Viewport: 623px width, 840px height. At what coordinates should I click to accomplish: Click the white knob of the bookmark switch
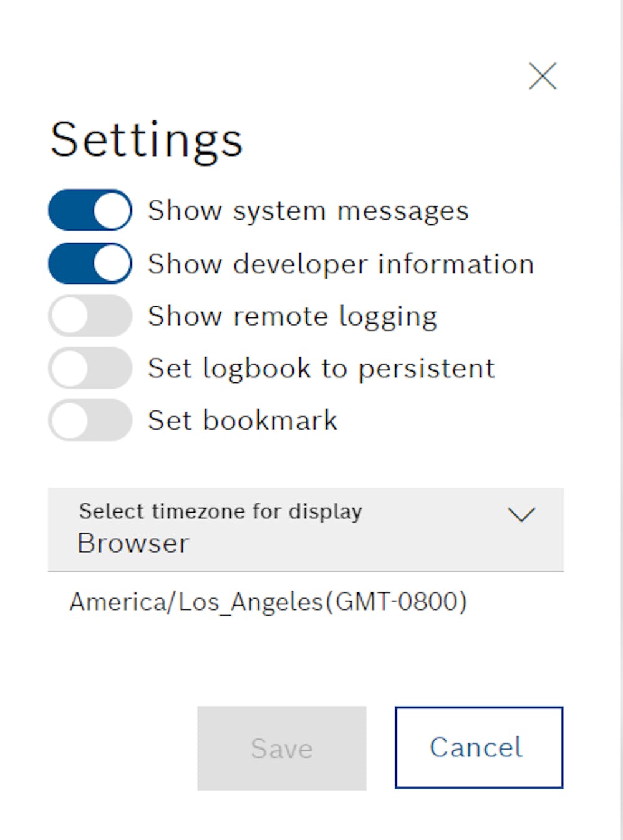pos(70,420)
